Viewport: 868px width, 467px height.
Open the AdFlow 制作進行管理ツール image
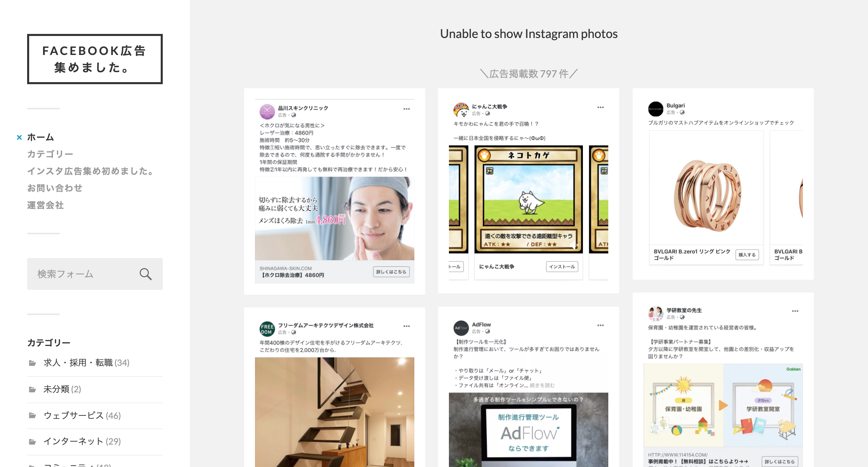pos(528,430)
